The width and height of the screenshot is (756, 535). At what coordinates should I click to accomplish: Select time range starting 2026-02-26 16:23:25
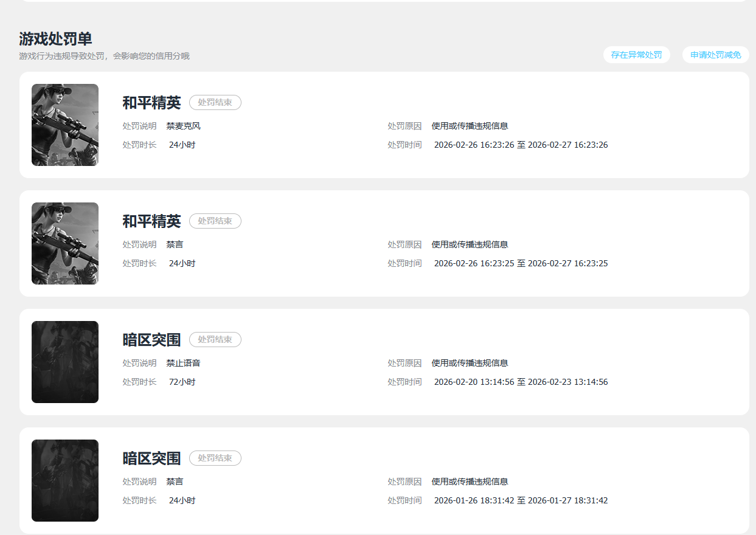pyautogui.click(x=521, y=264)
